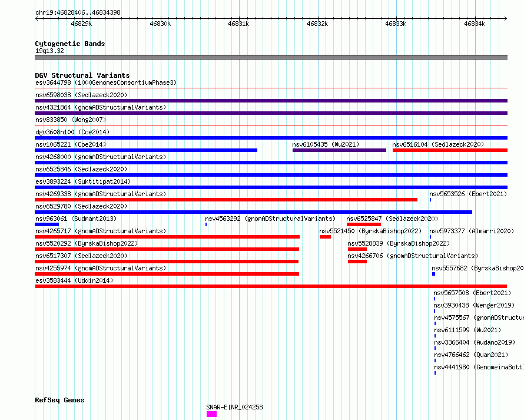Screen dimensions: 524x420
Task: Click the nsv6517307 Sedlazeck2020 label
Action: (81, 256)
